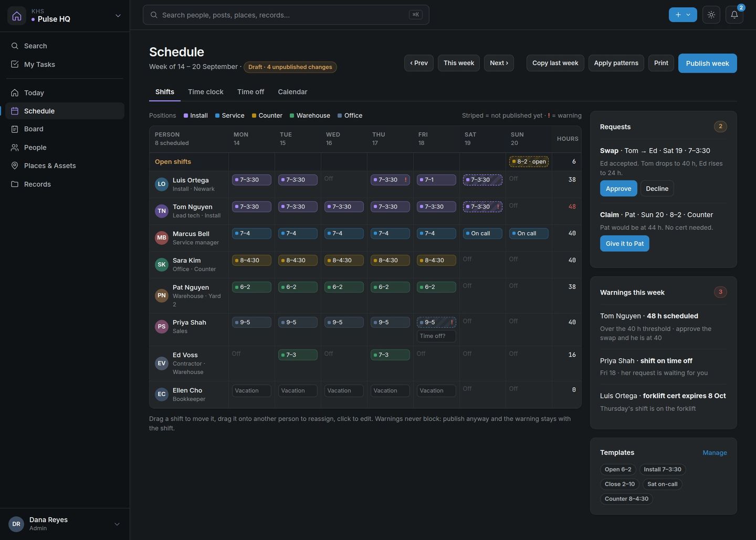The image size is (756, 540).
Task: Go to My Tasks
Action: 65,64
